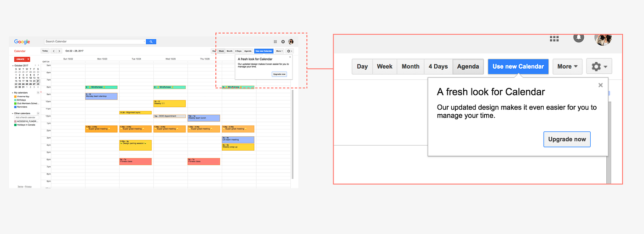Click the blue search magnifier button
644x234 pixels.
[x=151, y=41]
